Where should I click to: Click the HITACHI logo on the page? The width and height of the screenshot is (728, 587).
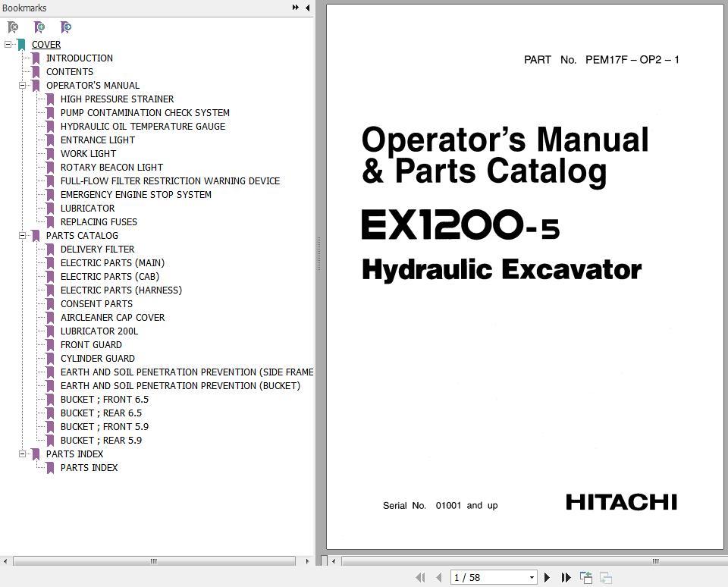(622, 502)
